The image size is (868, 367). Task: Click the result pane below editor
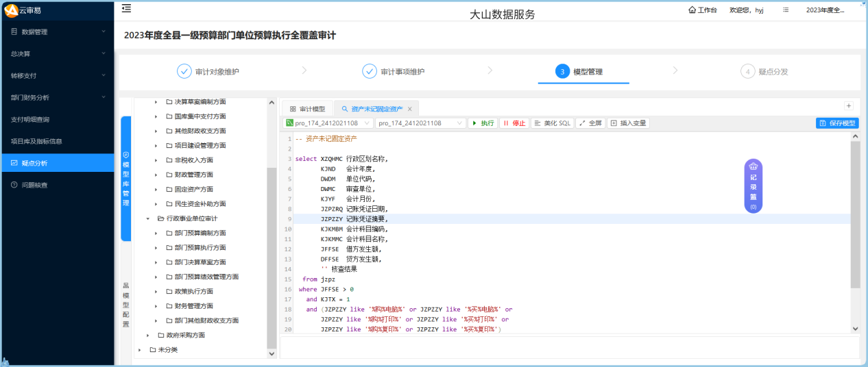click(x=569, y=347)
